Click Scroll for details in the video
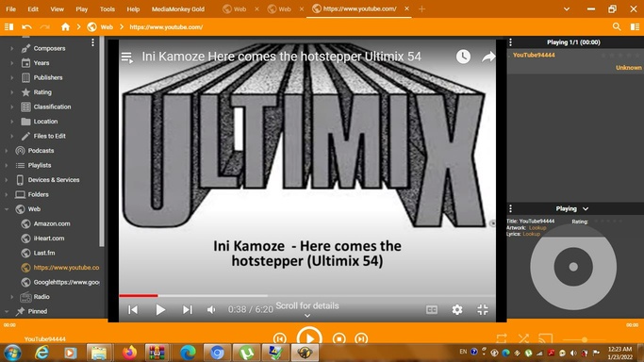Screen dimensions: 644x362 click(307, 305)
